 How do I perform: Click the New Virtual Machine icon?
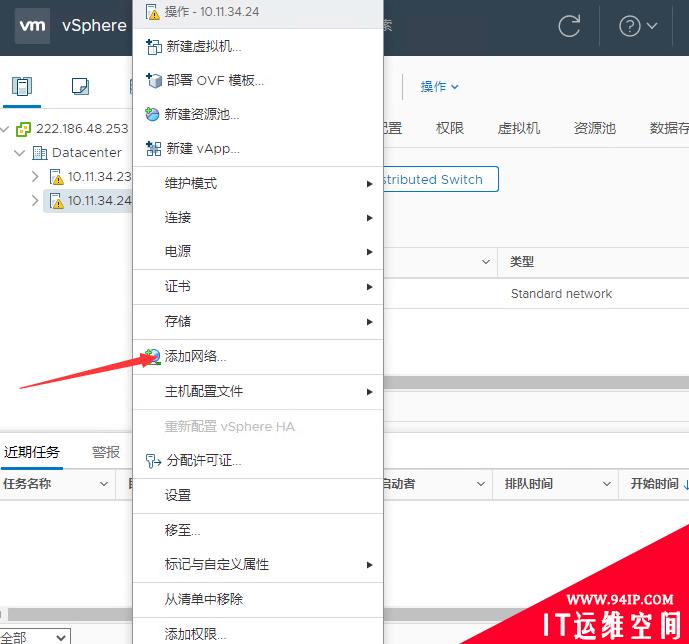coord(153,47)
